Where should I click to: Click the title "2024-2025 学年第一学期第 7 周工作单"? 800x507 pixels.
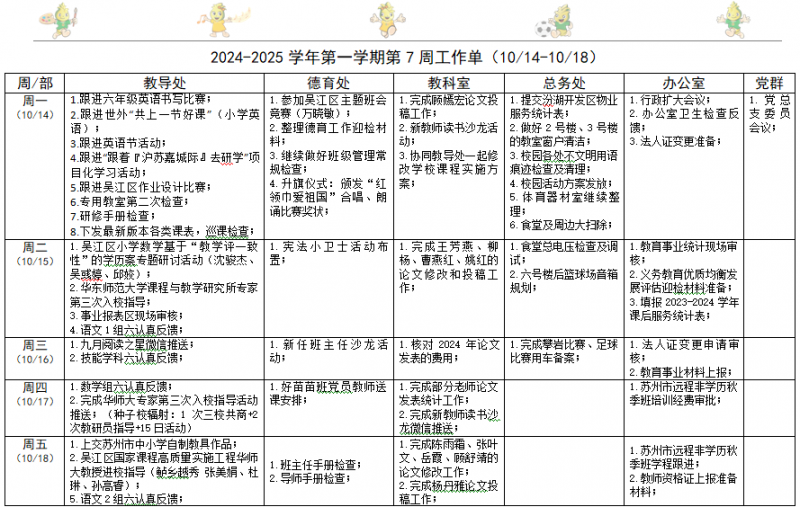346,57
